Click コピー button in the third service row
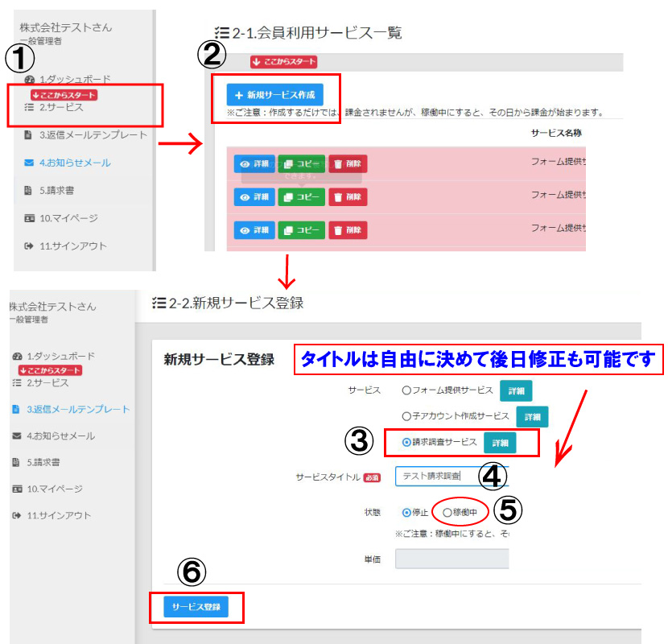 302,230
